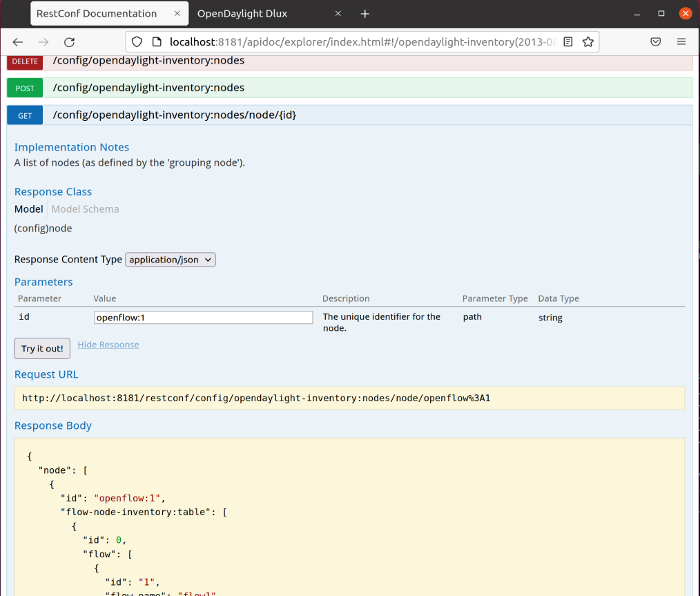Close the OpenDaylight Dlux tab
The height and width of the screenshot is (596, 700).
(338, 14)
